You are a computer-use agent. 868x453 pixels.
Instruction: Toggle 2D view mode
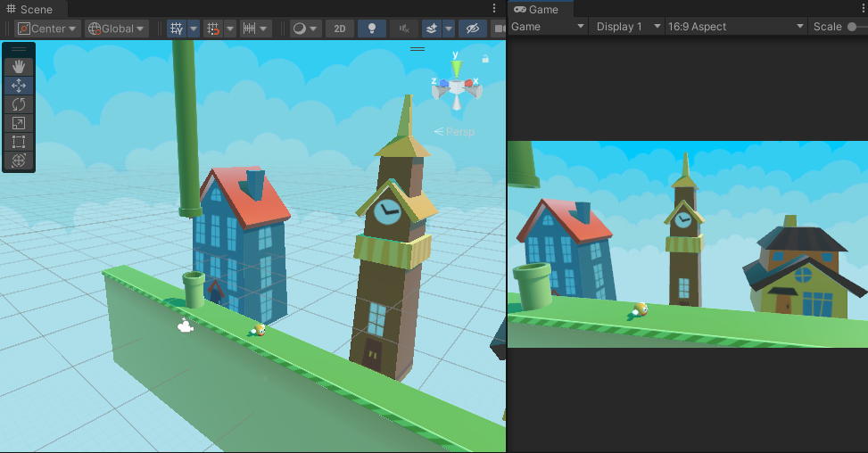pyautogui.click(x=340, y=29)
